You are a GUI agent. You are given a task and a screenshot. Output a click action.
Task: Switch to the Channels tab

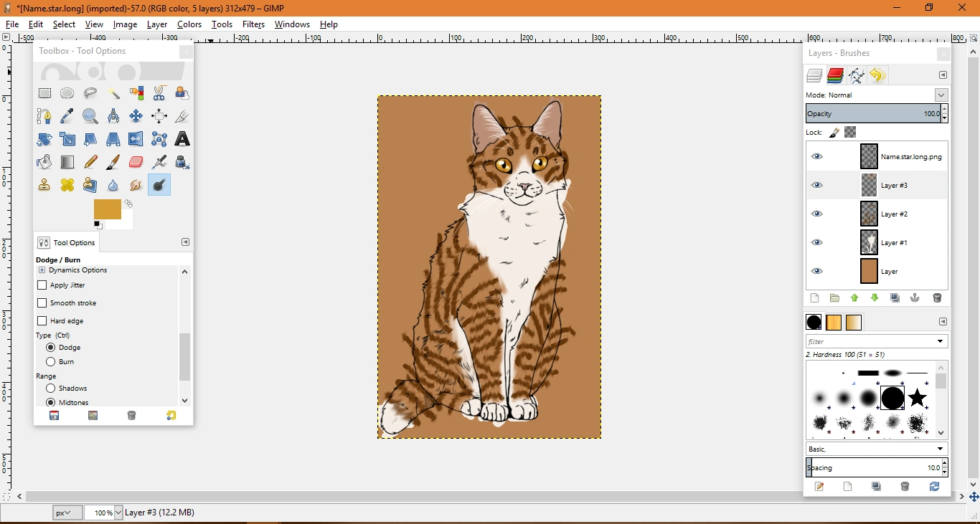[835, 75]
